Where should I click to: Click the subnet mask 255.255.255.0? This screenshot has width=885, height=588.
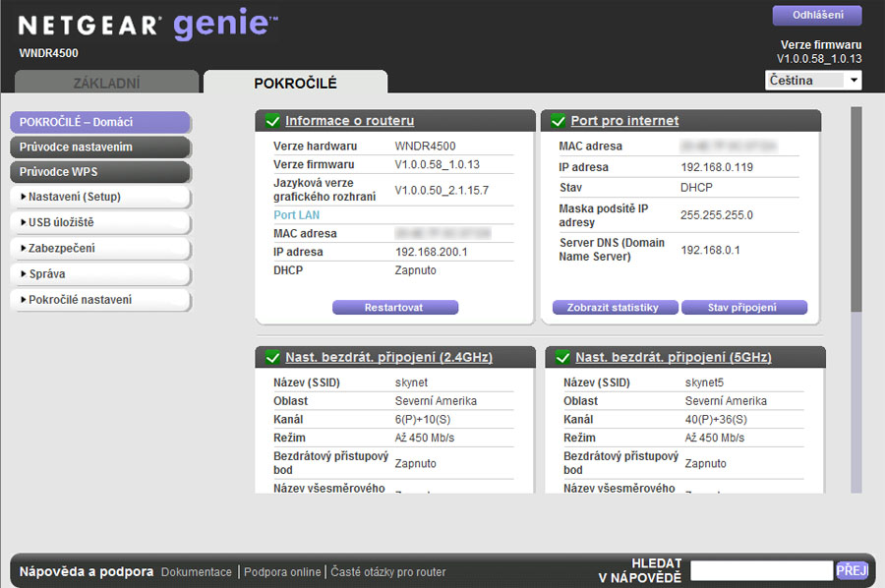716,215
